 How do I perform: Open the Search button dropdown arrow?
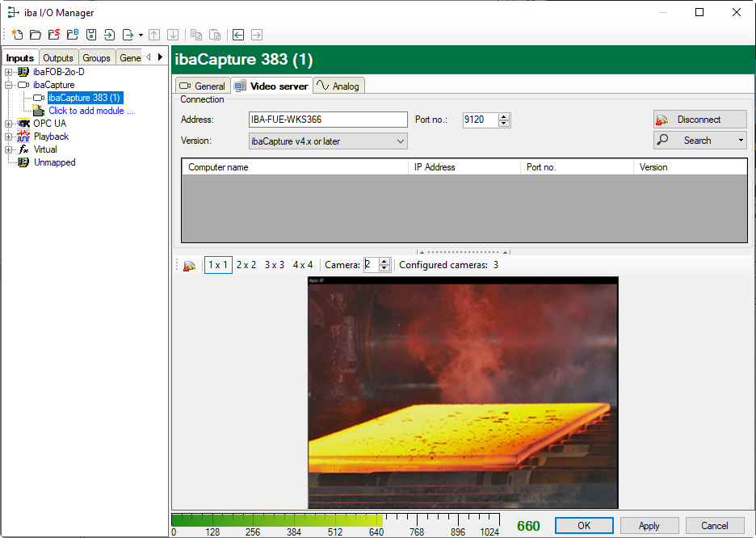741,141
